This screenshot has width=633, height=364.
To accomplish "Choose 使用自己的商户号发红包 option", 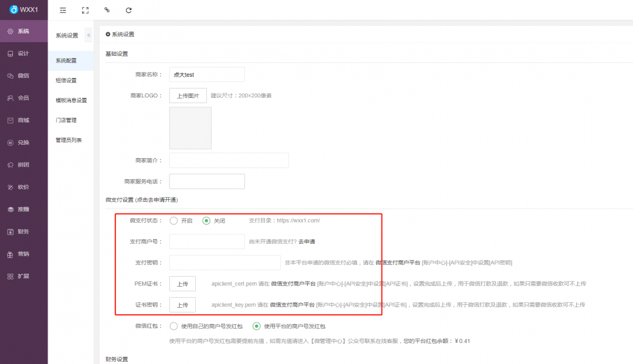I will click(x=173, y=326).
